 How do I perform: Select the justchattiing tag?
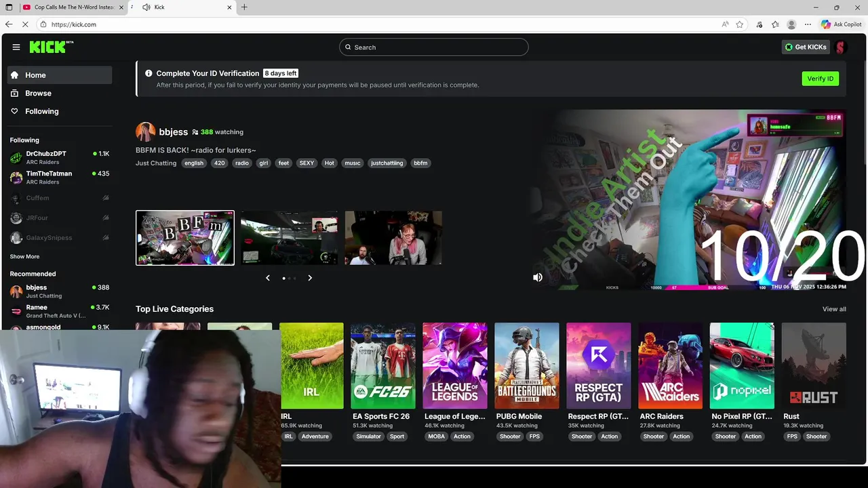(x=387, y=163)
